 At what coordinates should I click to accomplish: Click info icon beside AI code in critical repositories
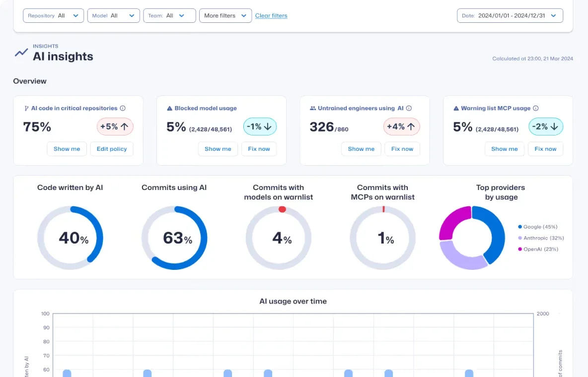tap(123, 108)
